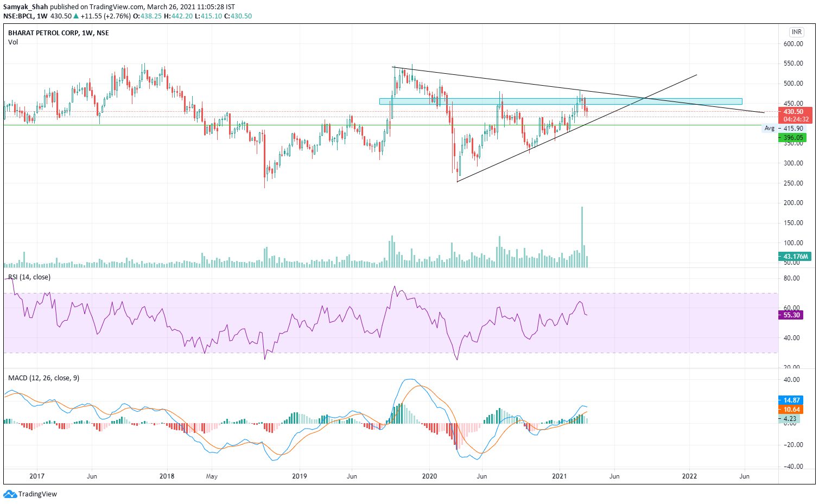Click the 600.00 price axis label
819x504 pixels.
tap(793, 44)
